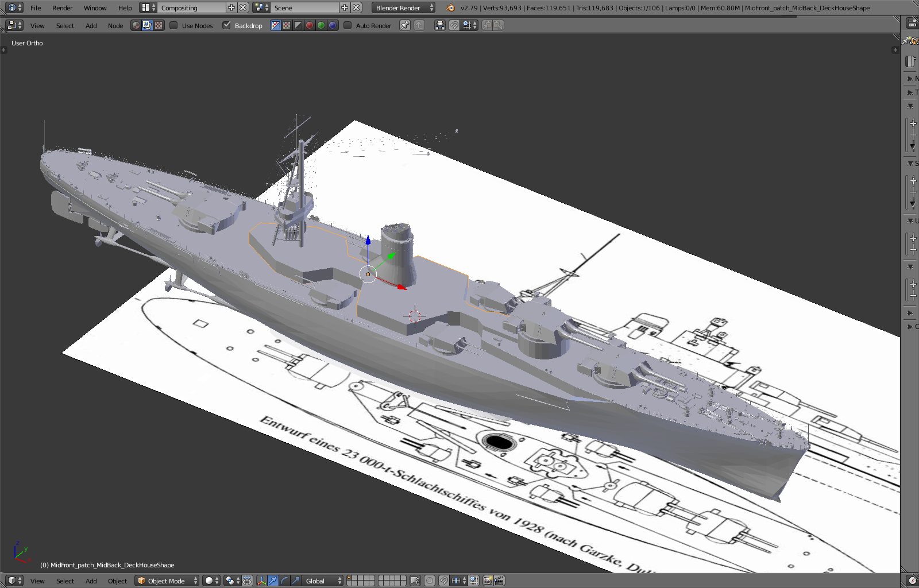Screen dimensions: 919x588
Task: Enable the Use Nodes checkbox
Action: [173, 25]
